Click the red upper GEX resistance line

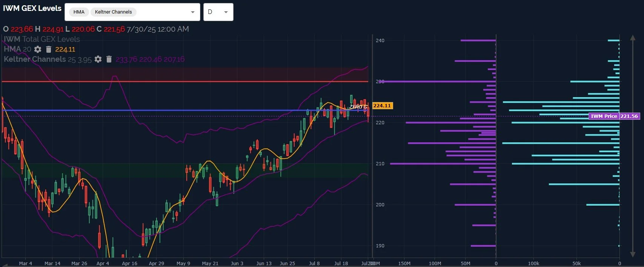[x=185, y=81]
